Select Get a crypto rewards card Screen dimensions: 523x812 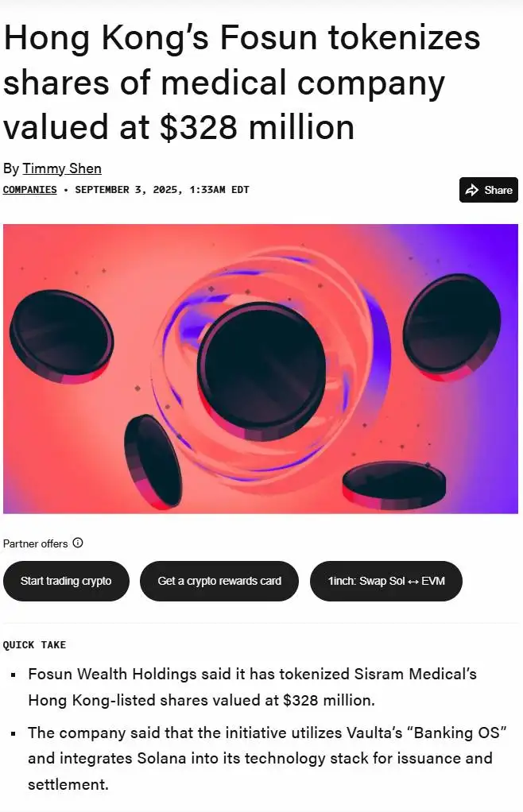click(x=219, y=581)
